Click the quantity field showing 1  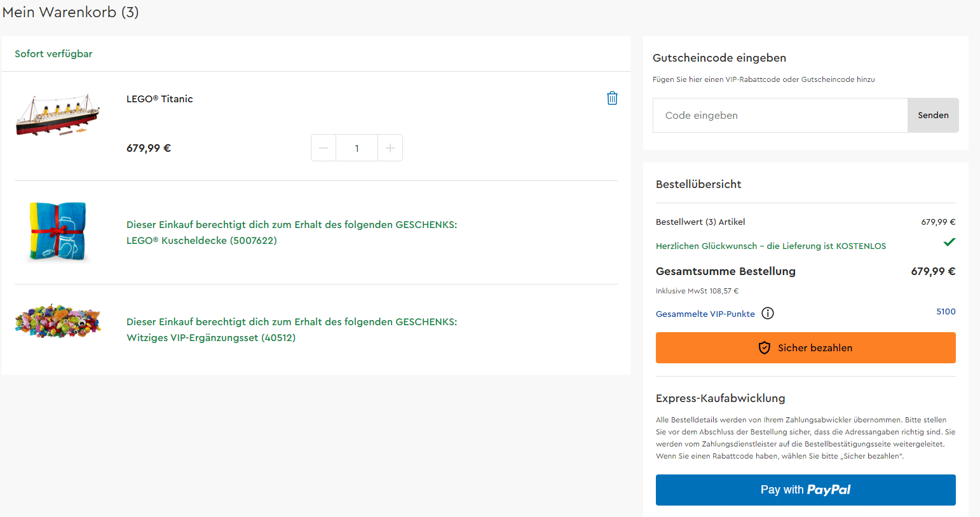(357, 148)
